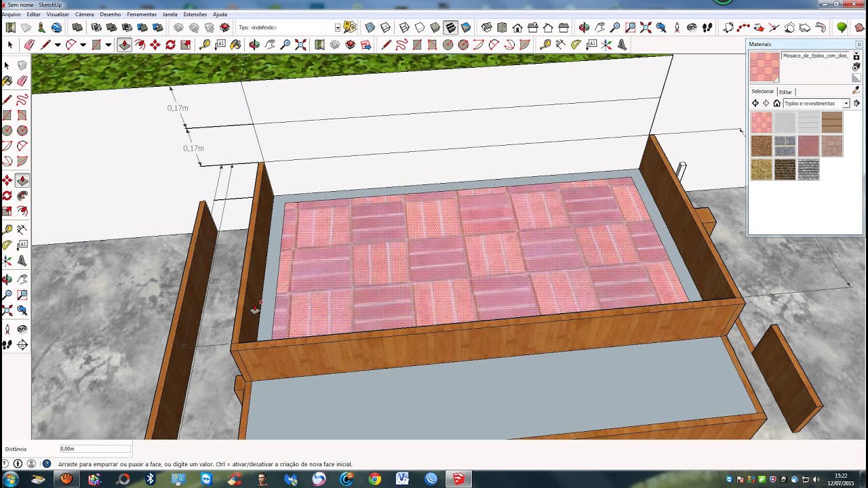Open the Ferramentas menu
The image size is (868, 488).
[x=141, y=14]
